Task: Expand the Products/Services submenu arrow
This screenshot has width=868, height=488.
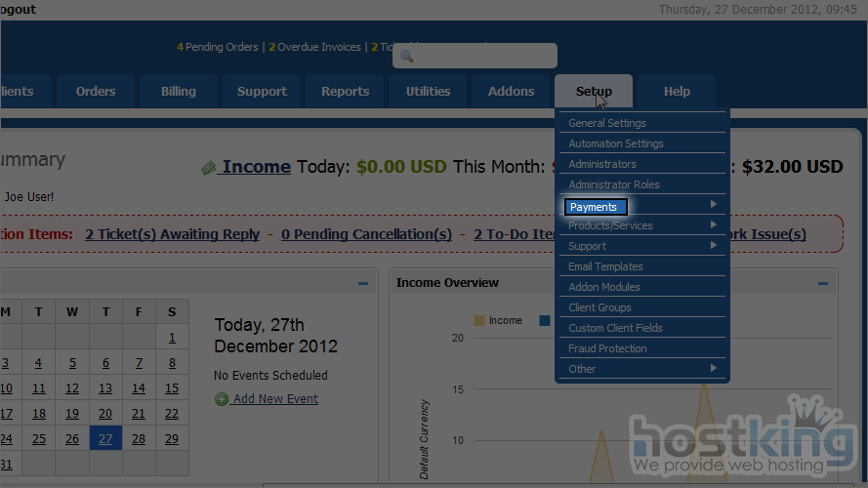Action: pos(714,225)
